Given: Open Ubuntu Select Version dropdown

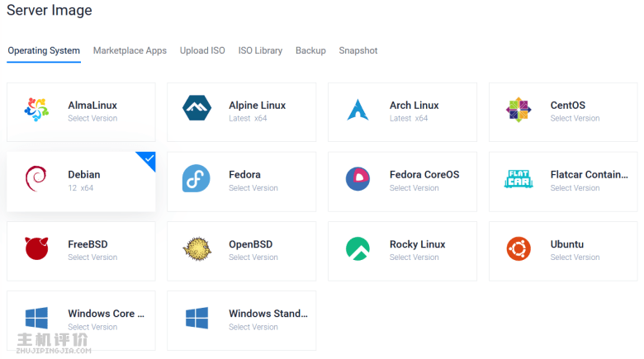Looking at the screenshot, I should pos(575,257).
